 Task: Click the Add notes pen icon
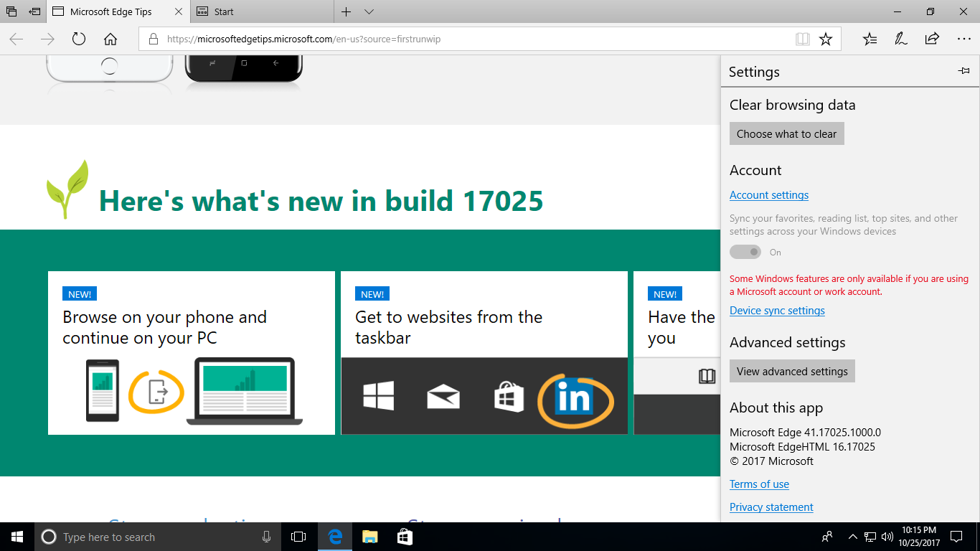(x=901, y=39)
